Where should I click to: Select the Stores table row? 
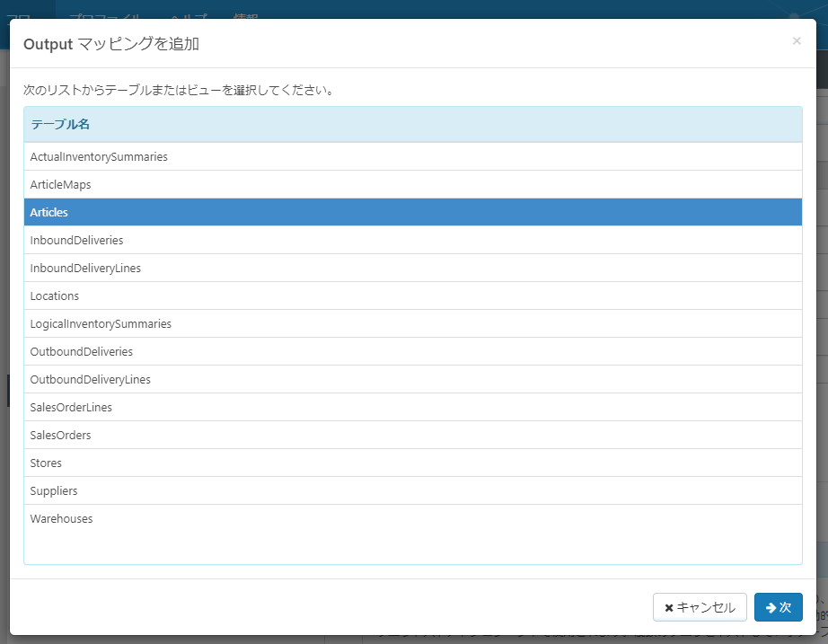point(413,463)
